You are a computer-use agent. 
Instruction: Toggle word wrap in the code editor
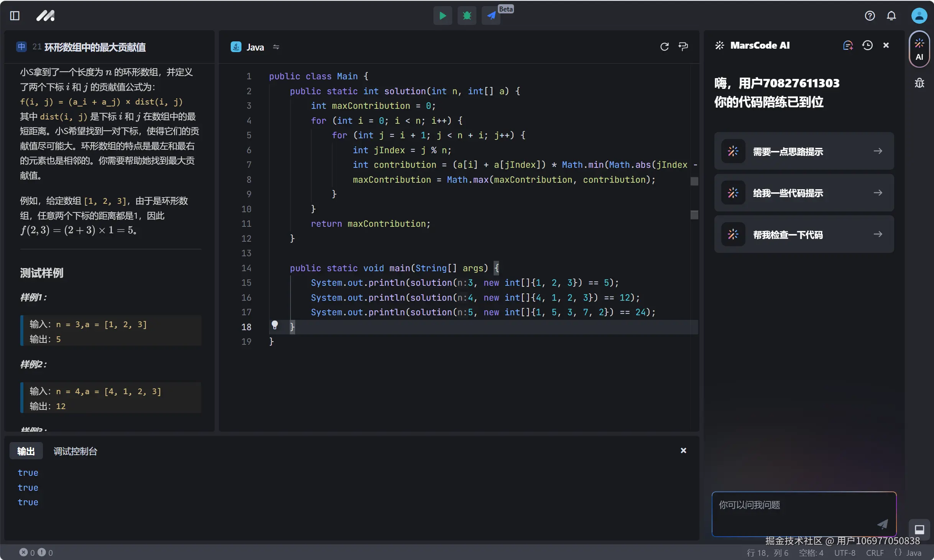coord(683,47)
